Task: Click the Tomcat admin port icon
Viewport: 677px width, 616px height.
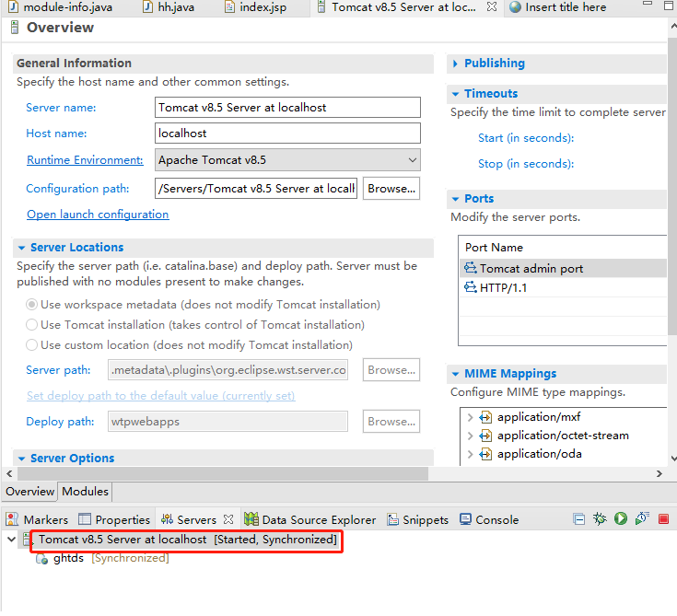Action: tap(471, 268)
